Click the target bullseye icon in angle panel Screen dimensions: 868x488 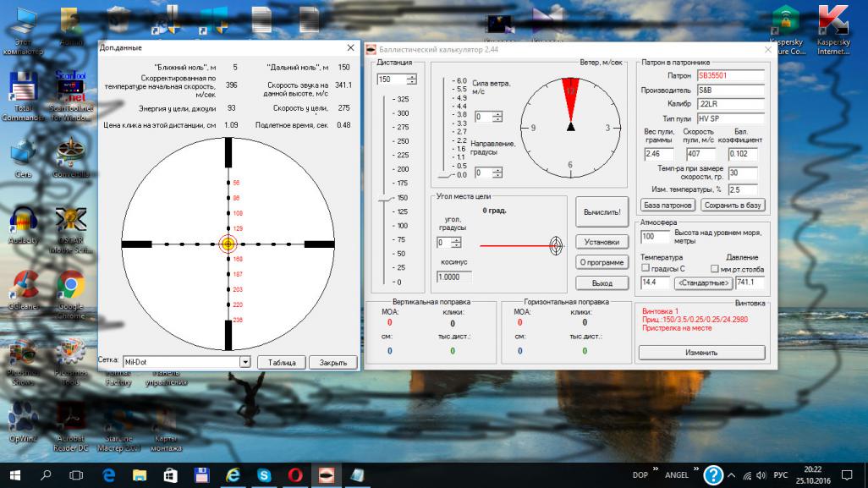click(556, 245)
